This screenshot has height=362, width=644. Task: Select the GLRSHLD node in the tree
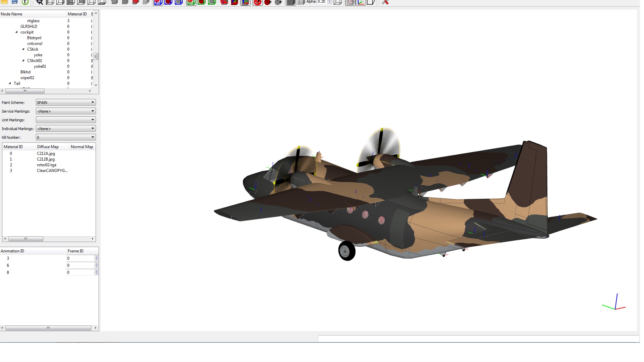(x=29, y=26)
